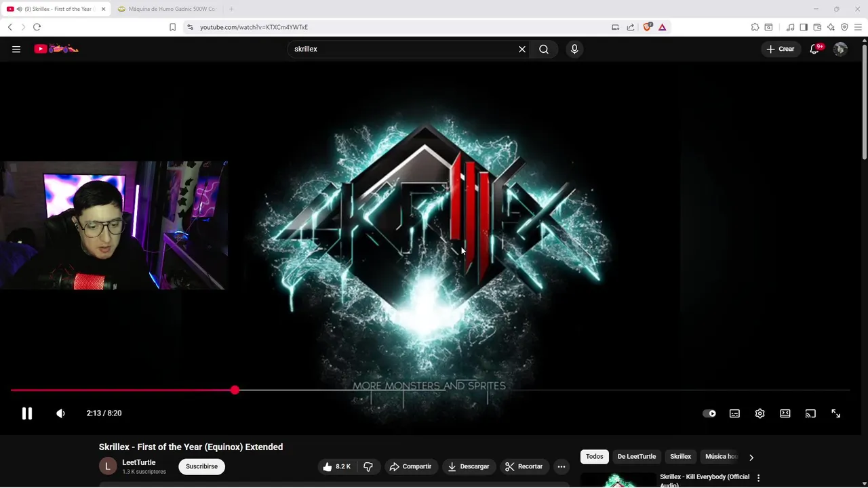Show more filter chips with right arrow
Viewport: 868px width, 488px height.
(x=751, y=457)
